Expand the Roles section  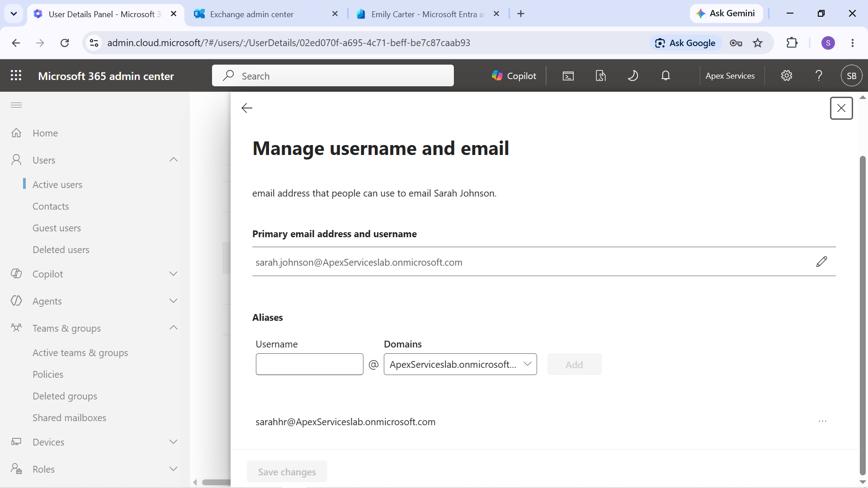pos(174,469)
